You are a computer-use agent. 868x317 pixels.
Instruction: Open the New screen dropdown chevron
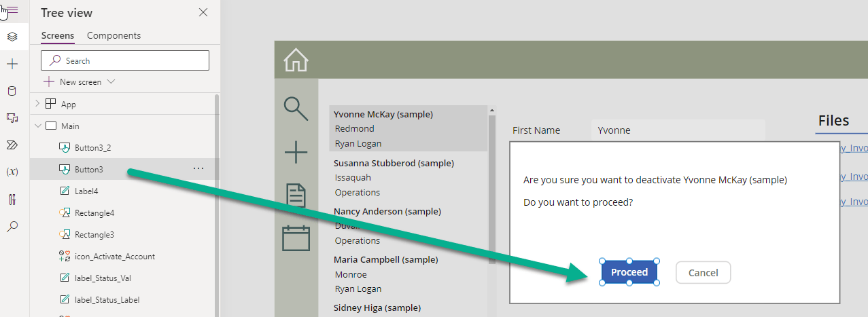click(111, 81)
